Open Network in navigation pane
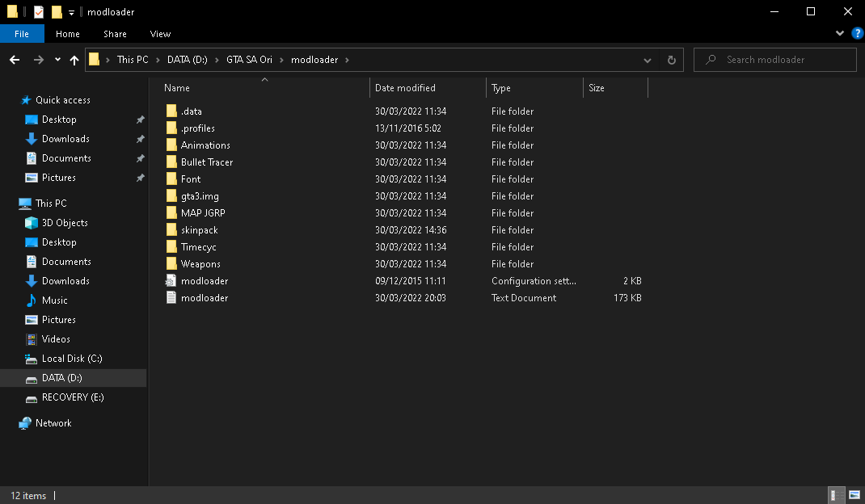This screenshot has width=865, height=504. [x=53, y=423]
